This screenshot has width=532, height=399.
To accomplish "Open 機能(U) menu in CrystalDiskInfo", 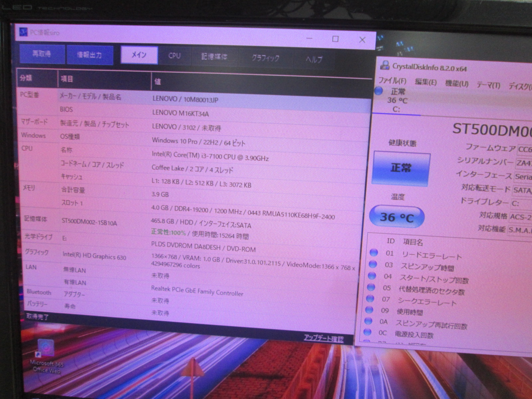I will pos(457,83).
